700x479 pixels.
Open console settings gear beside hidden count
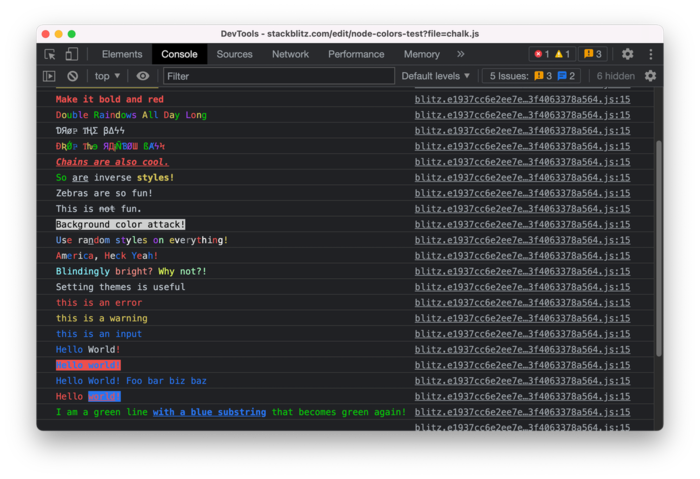650,76
